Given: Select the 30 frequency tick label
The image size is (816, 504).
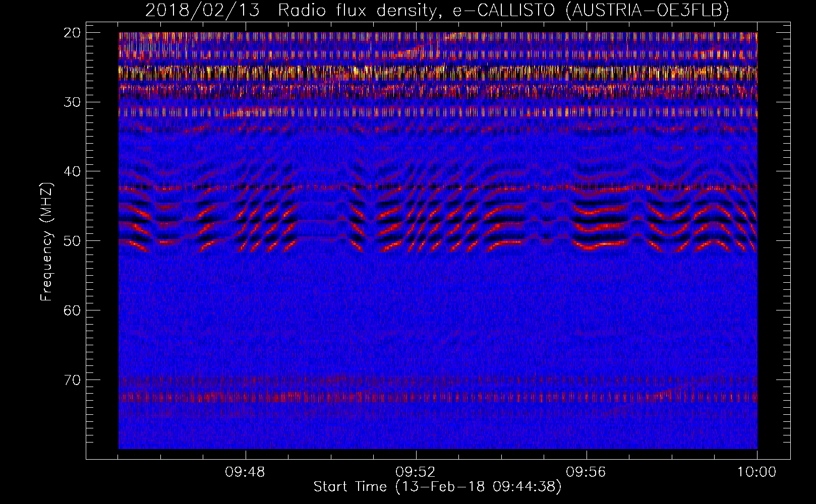Looking at the screenshot, I should pyautogui.click(x=73, y=102).
